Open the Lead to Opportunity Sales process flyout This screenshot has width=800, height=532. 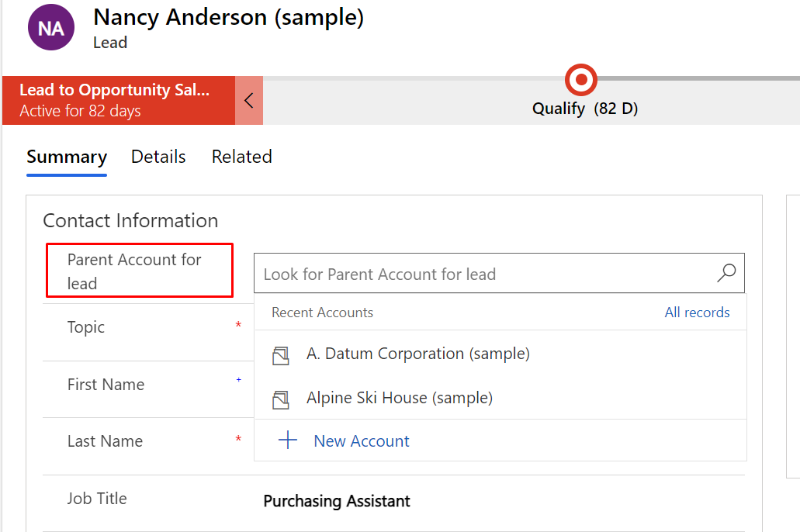click(118, 100)
